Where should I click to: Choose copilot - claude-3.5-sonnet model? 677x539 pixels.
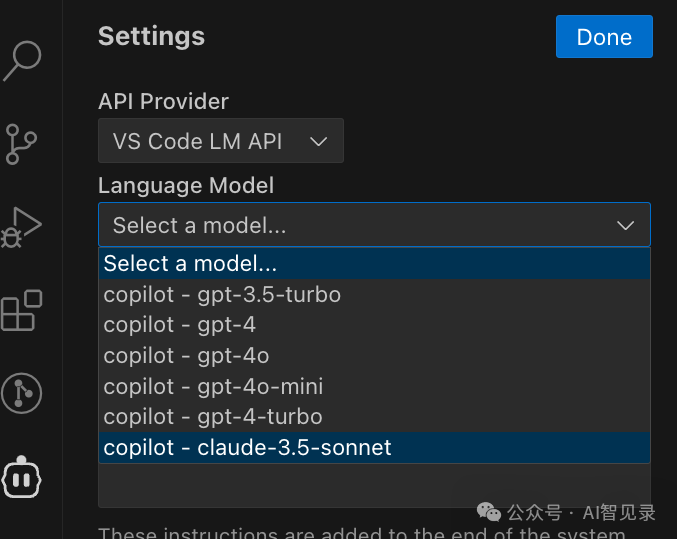click(x=247, y=447)
